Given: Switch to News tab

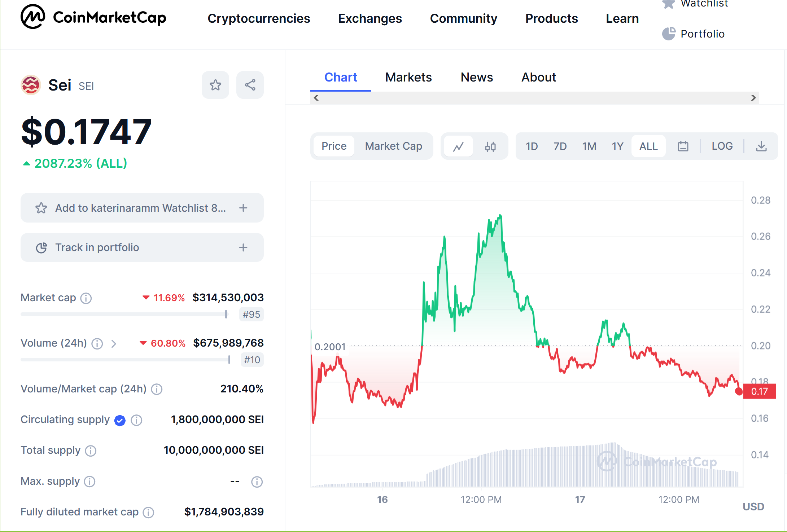Looking at the screenshot, I should click(477, 77).
